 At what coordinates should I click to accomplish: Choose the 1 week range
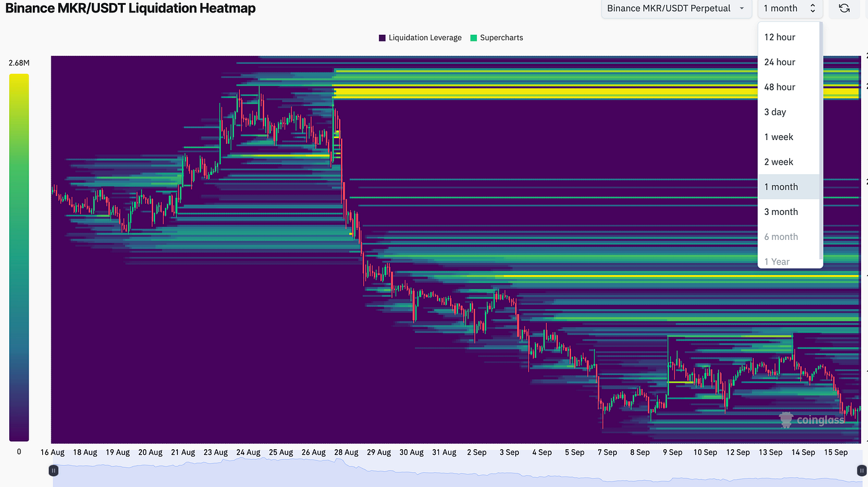click(789, 137)
